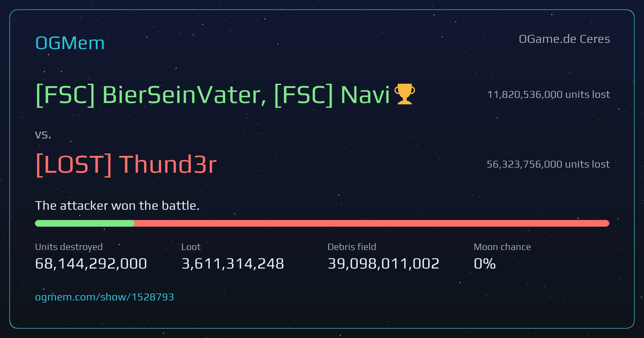Click the Moon chance label
Viewport: 644px width, 338px height.
pos(502,247)
